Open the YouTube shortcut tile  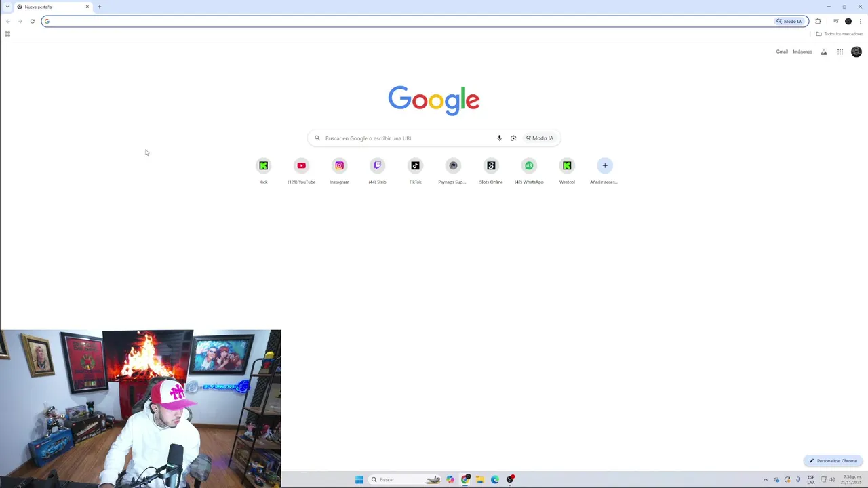[x=301, y=171]
